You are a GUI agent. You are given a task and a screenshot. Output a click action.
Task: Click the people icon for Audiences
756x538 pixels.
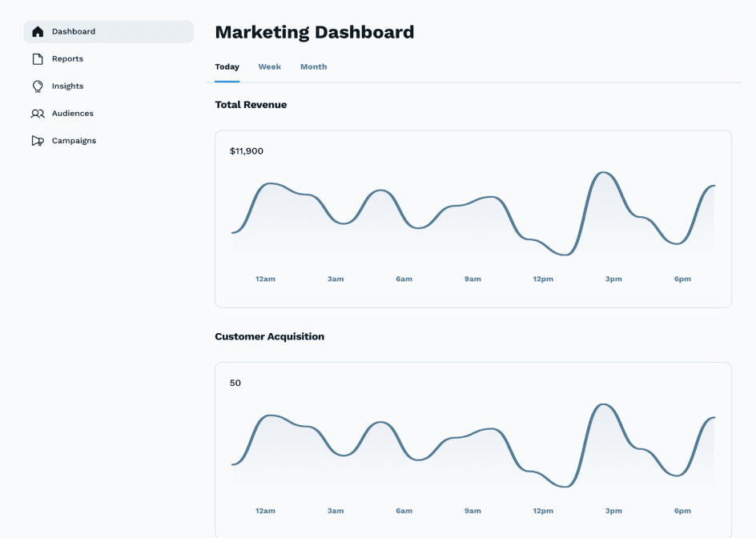point(38,114)
